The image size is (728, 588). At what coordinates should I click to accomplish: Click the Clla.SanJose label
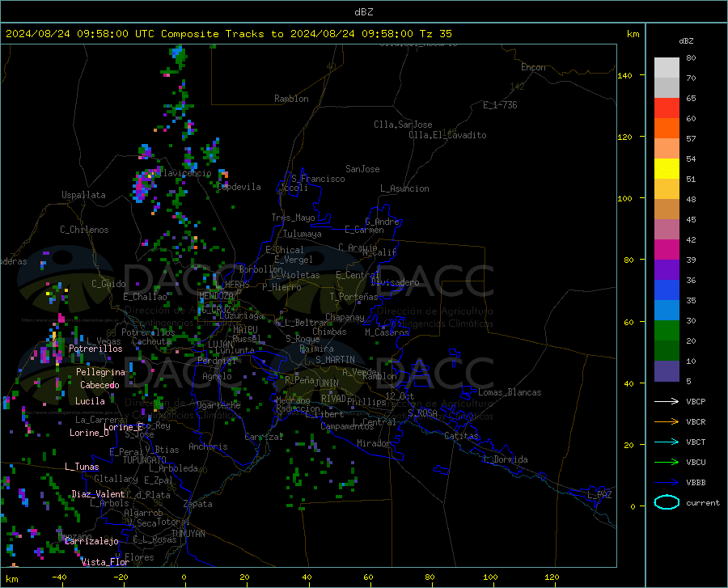tap(403, 125)
